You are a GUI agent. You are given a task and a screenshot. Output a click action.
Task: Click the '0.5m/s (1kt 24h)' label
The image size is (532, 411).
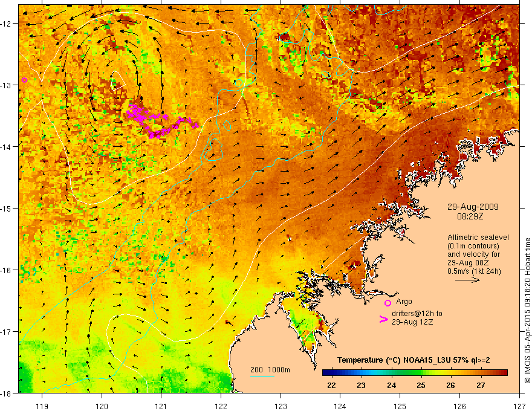point(475,271)
